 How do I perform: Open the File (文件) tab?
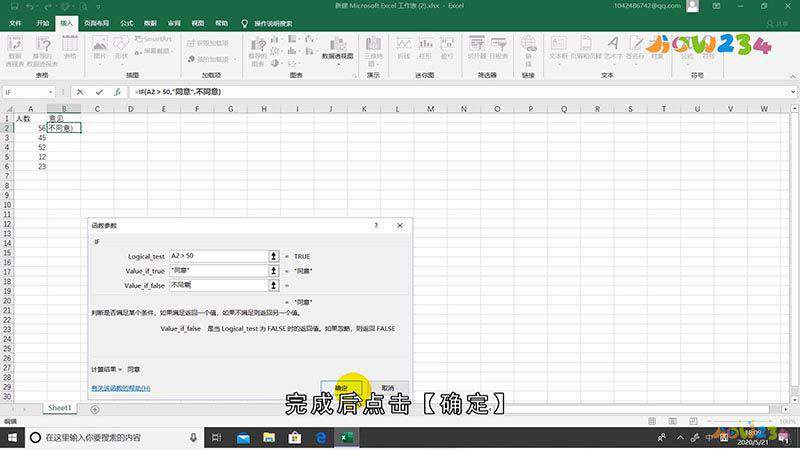coord(15,23)
